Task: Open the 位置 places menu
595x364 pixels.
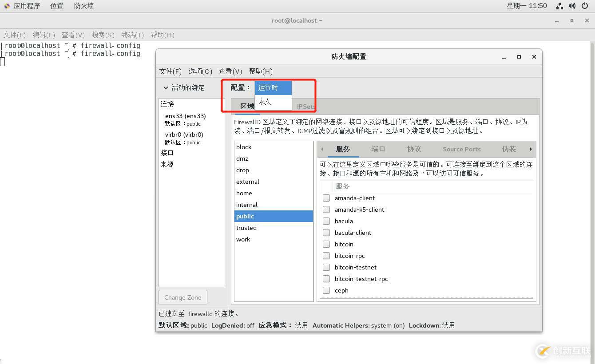Action: [56, 6]
